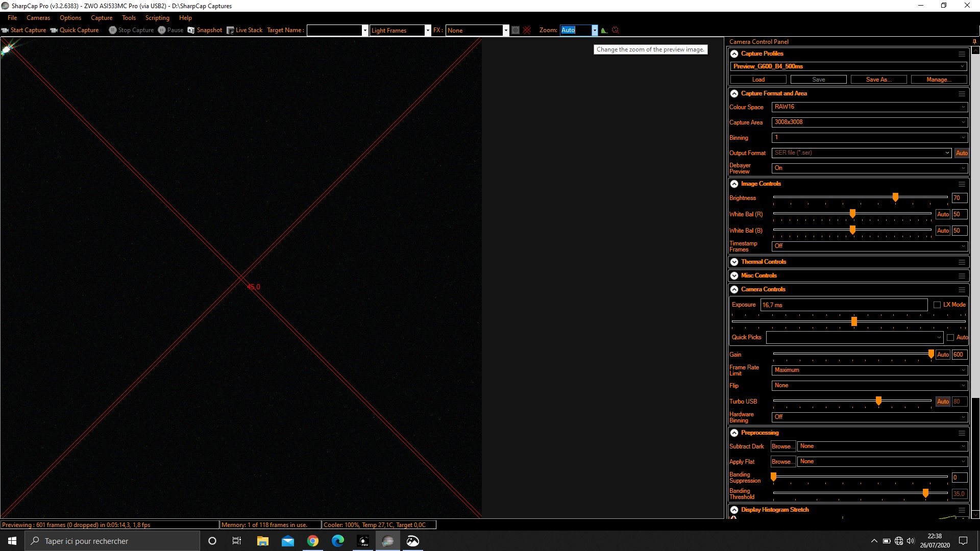
Task: Open the Image Controls hamburger menu
Action: (x=962, y=184)
